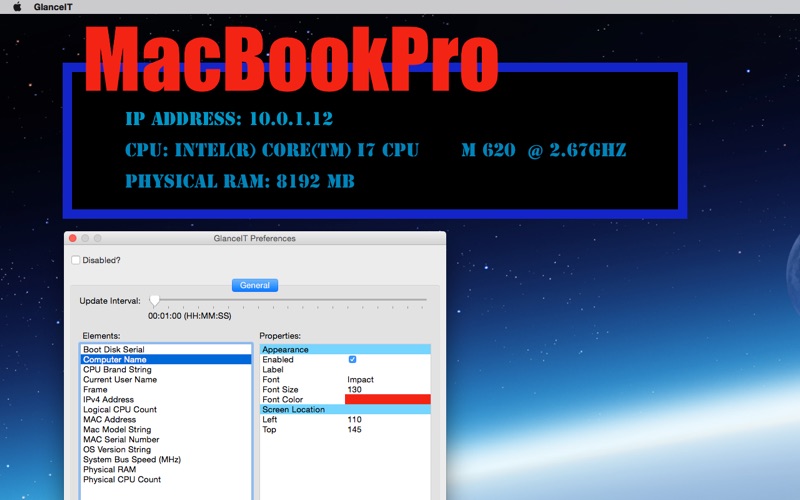
Task: Select the Frame element
Action: (x=166, y=389)
